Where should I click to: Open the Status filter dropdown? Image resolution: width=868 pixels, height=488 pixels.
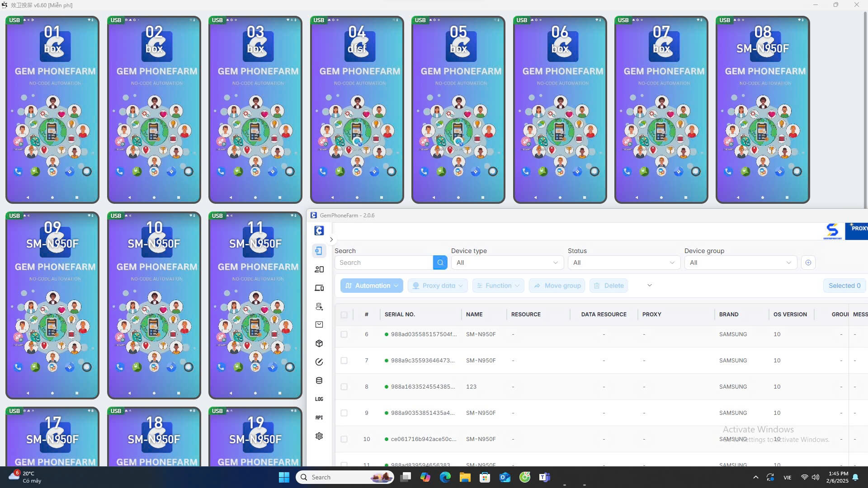click(x=624, y=263)
